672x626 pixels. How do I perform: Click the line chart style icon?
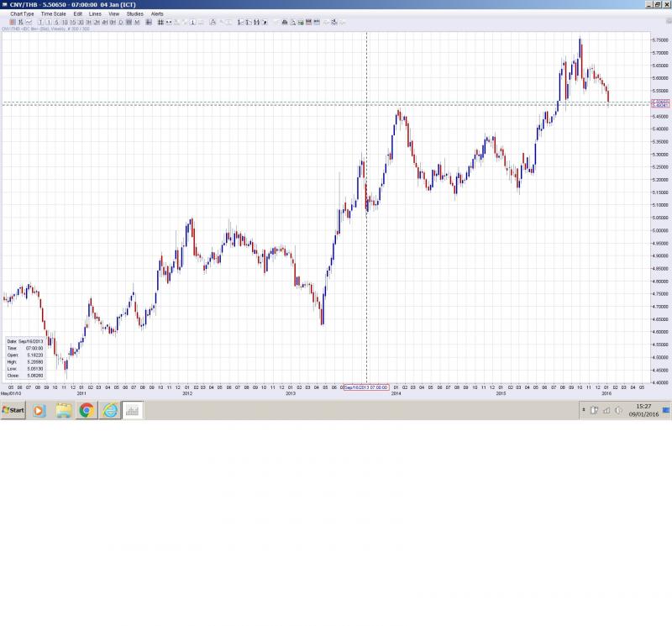tap(29, 22)
